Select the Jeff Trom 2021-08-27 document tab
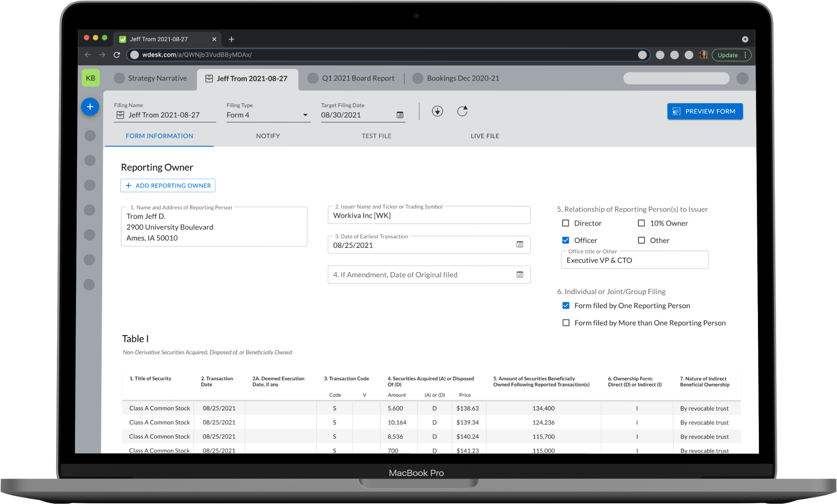 [x=247, y=79]
